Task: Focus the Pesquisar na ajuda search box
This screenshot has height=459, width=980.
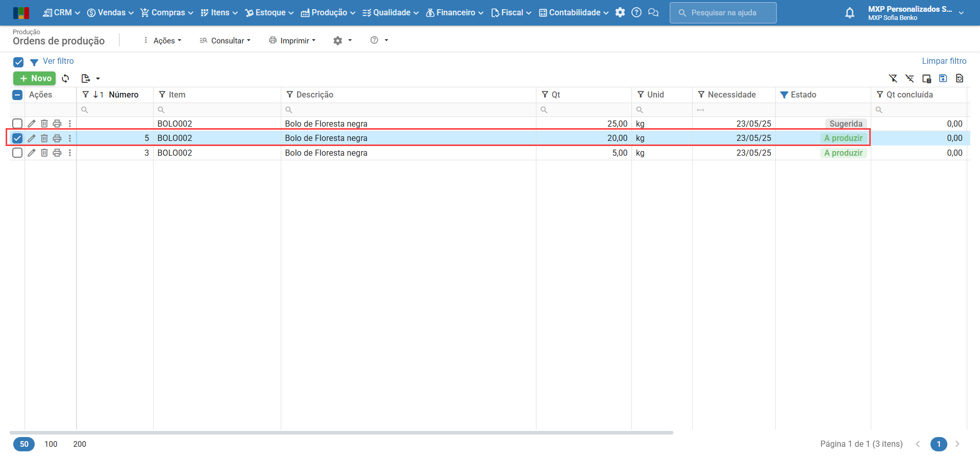Action: click(723, 13)
